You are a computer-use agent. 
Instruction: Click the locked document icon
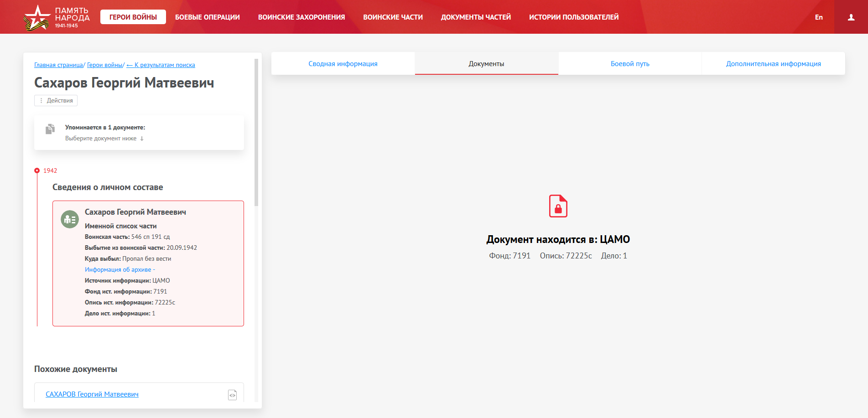558,206
